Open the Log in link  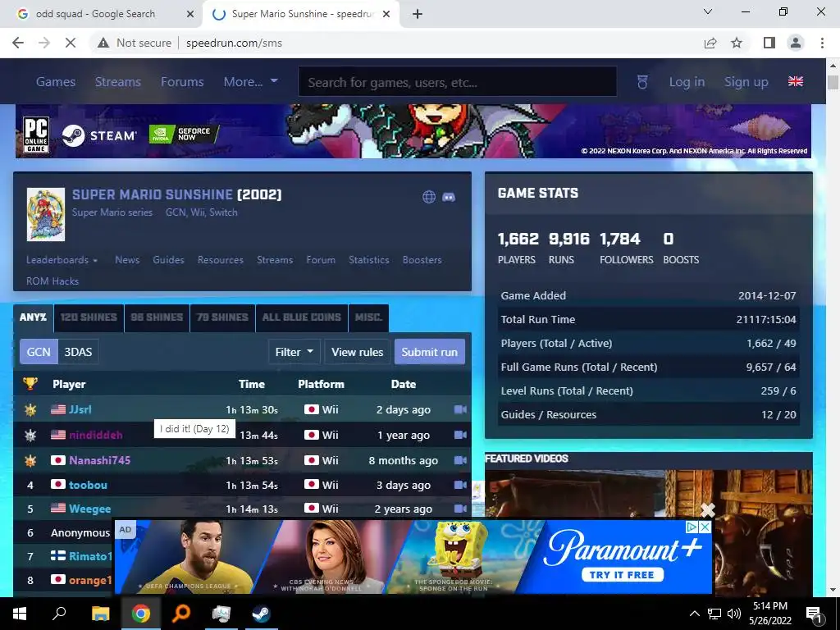pos(687,82)
